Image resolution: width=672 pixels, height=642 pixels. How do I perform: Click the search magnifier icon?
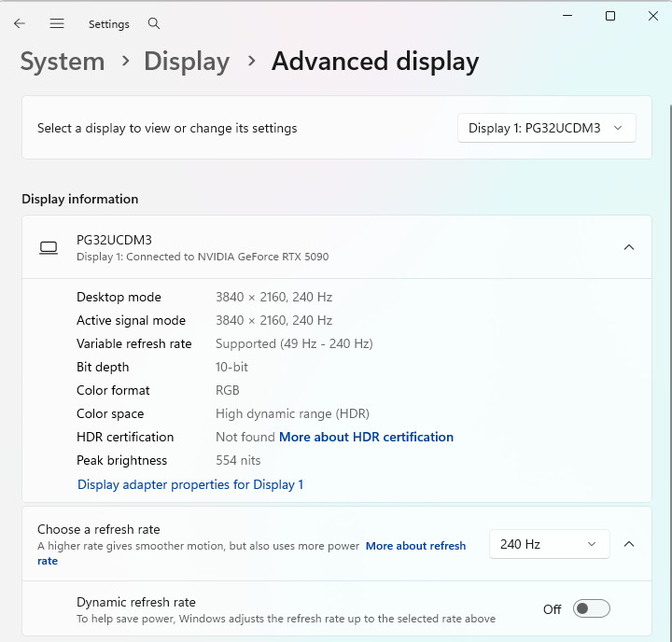tap(154, 23)
